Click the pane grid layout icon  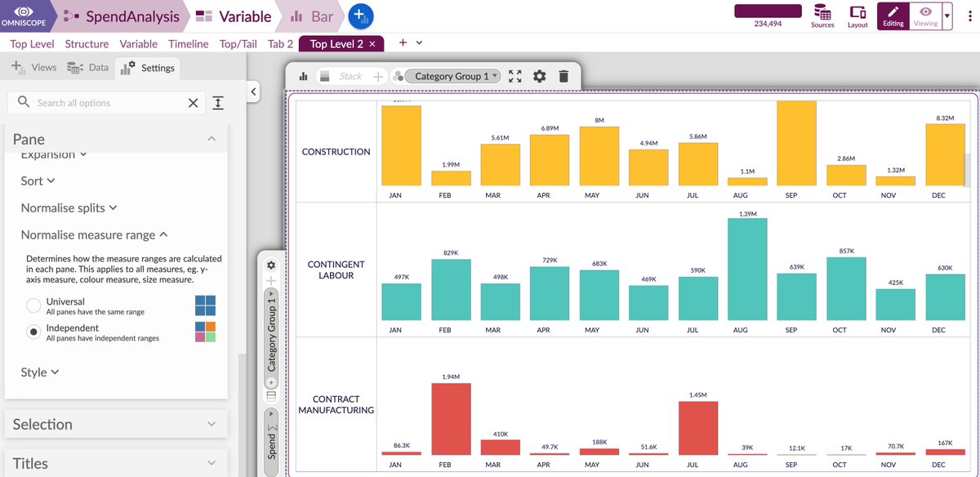(x=272, y=396)
